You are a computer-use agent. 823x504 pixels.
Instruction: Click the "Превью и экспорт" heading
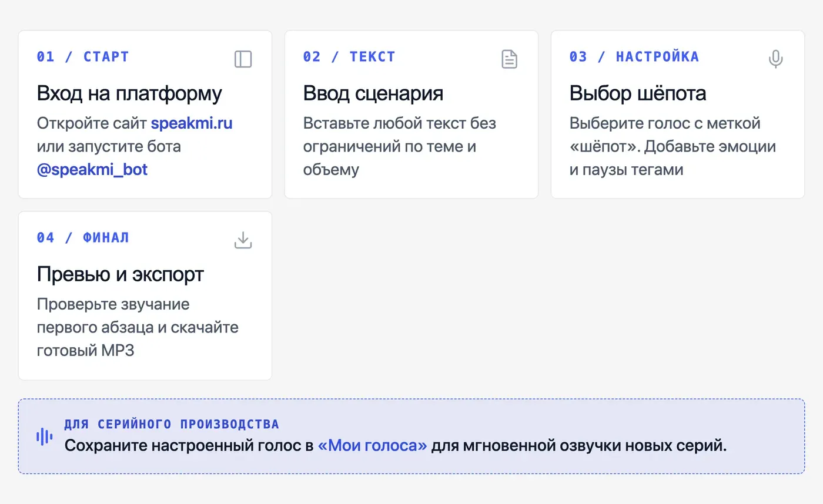pos(121,274)
